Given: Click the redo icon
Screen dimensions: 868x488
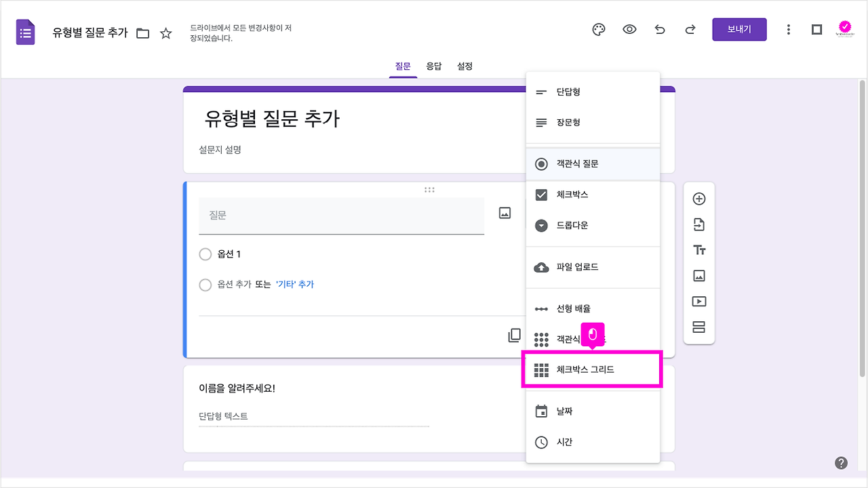Looking at the screenshot, I should point(690,29).
